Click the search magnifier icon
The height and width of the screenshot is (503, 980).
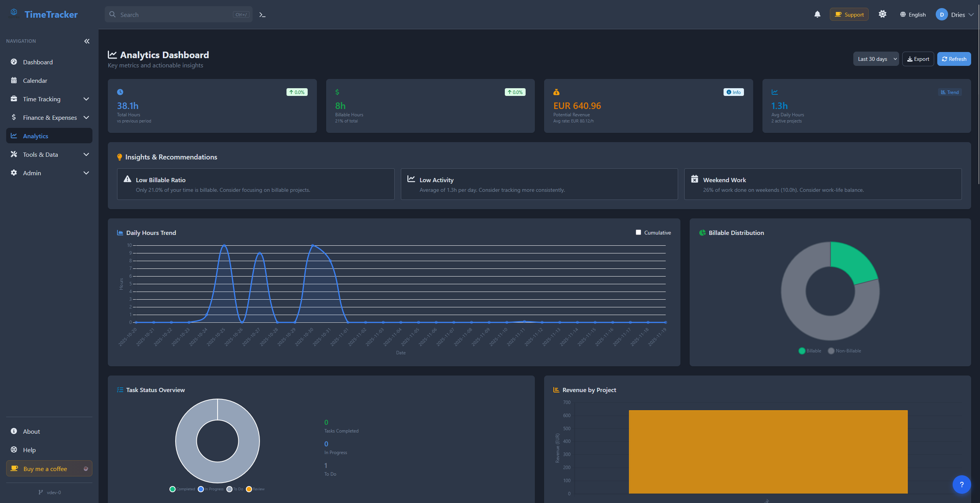click(x=112, y=14)
